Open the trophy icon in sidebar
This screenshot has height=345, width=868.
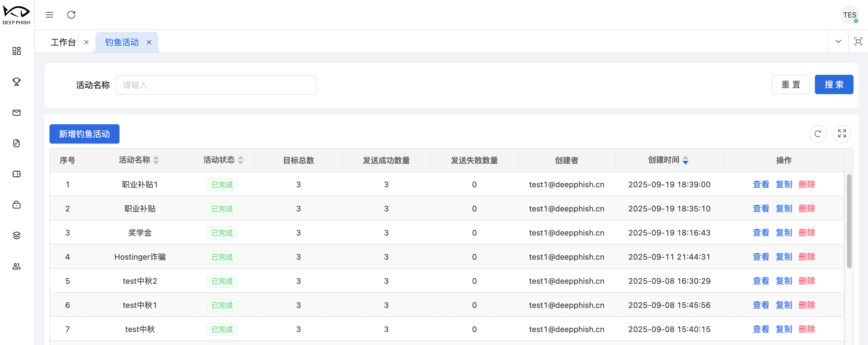coord(17,81)
